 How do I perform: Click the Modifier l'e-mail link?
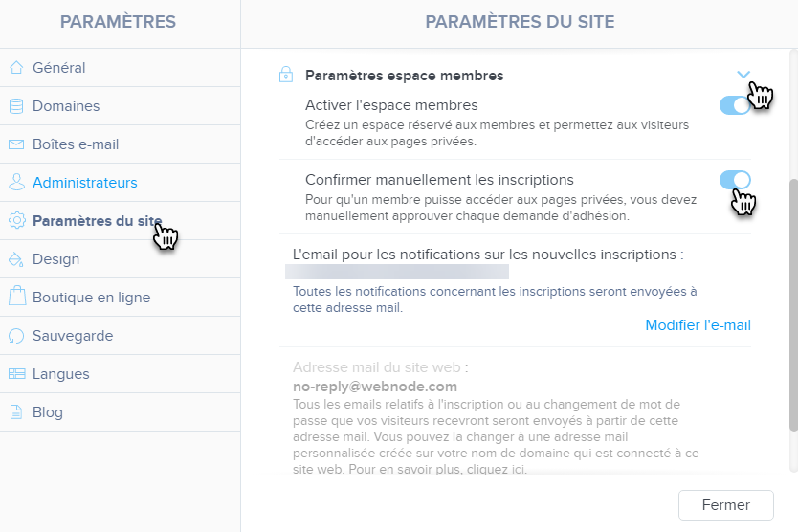698,325
